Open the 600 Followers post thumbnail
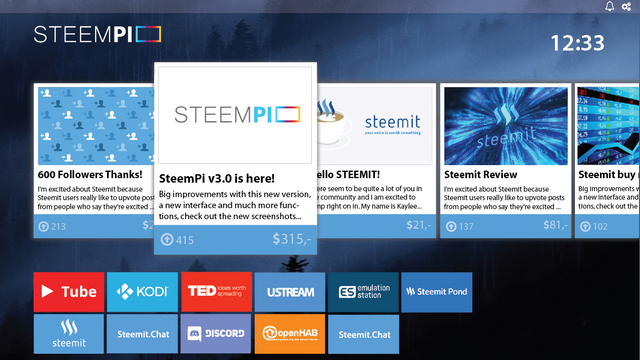This screenshot has width=640, height=360. pyautogui.click(x=96, y=126)
